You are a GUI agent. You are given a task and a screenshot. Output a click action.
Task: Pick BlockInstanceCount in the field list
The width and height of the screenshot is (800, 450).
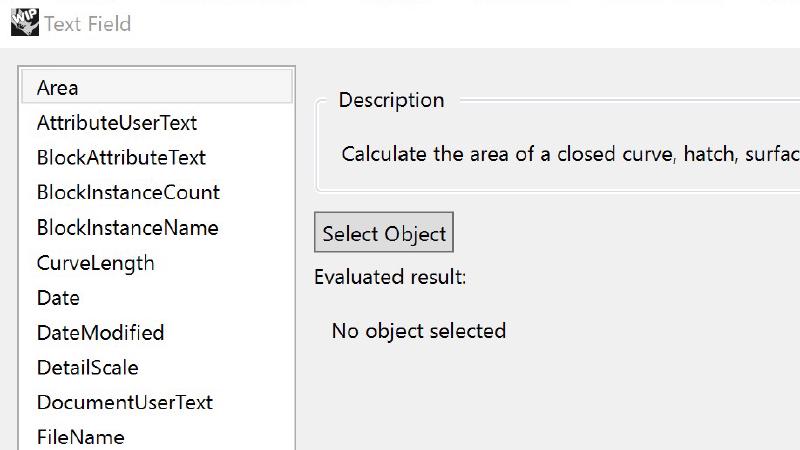tap(128, 193)
